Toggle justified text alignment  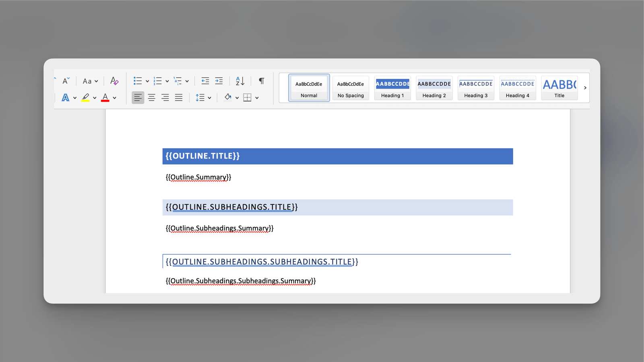179,97
